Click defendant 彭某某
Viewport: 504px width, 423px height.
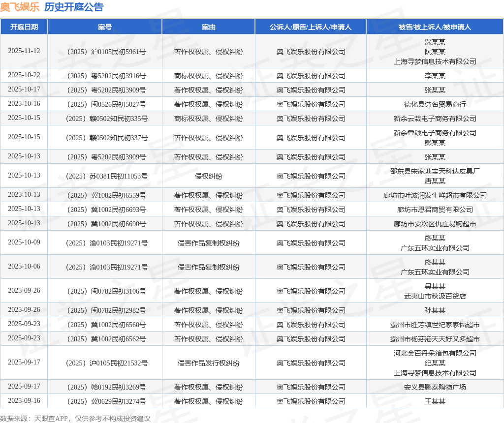[435, 143]
